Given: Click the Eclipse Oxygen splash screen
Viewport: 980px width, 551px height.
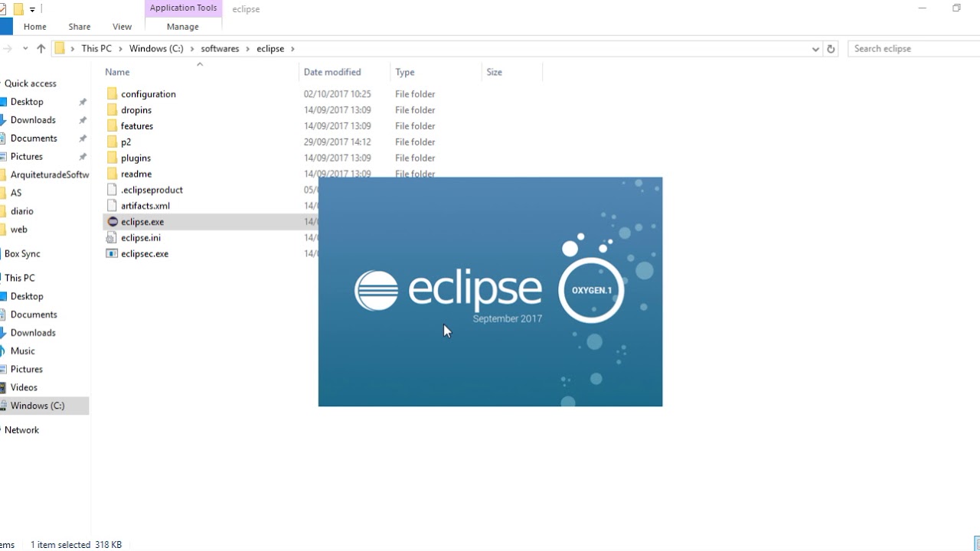Looking at the screenshot, I should pyautogui.click(x=490, y=292).
